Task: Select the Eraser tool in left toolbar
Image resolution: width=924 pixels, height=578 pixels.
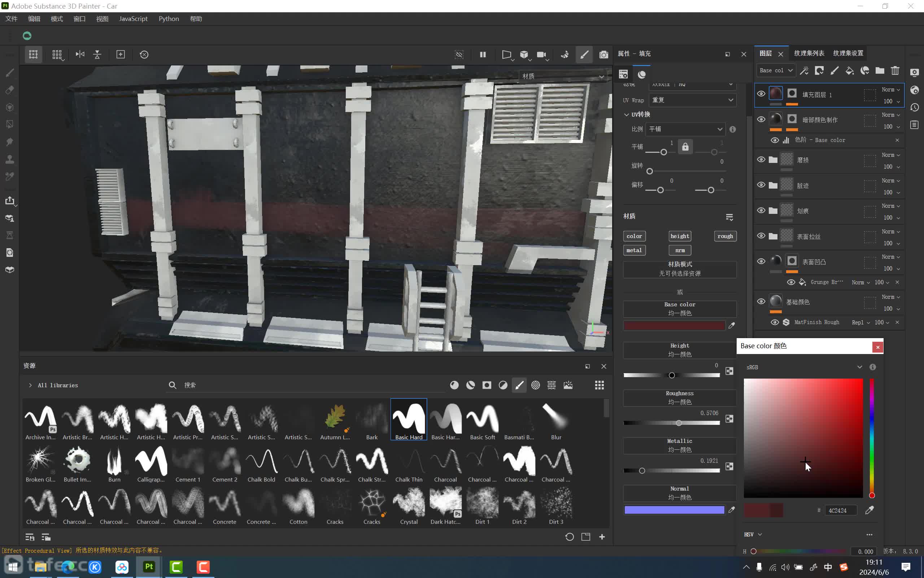Action: (x=10, y=90)
